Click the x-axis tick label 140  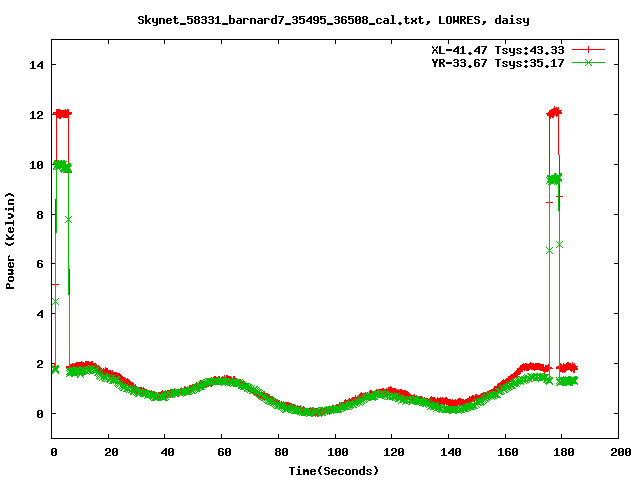point(451,452)
